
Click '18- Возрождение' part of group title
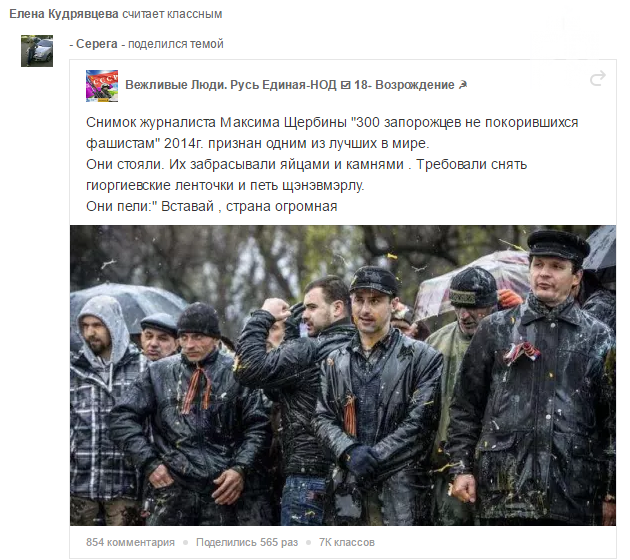pyautogui.click(x=404, y=85)
